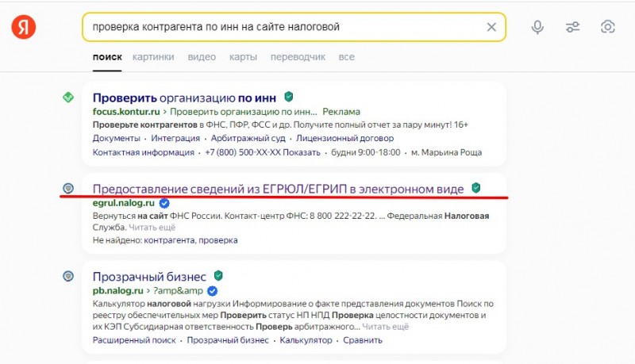Viewport: 635px width, 364px height.
Task: Open the Лицензионный договор sitelink
Action: point(344,138)
